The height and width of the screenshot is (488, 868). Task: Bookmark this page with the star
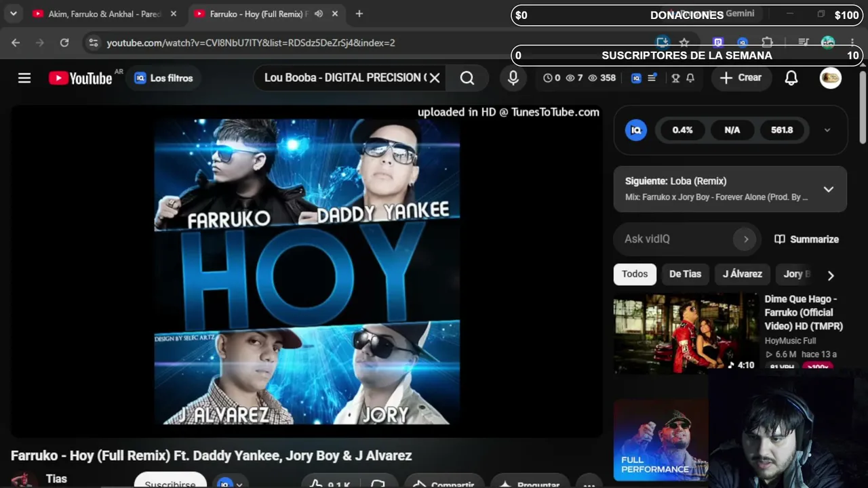[684, 43]
